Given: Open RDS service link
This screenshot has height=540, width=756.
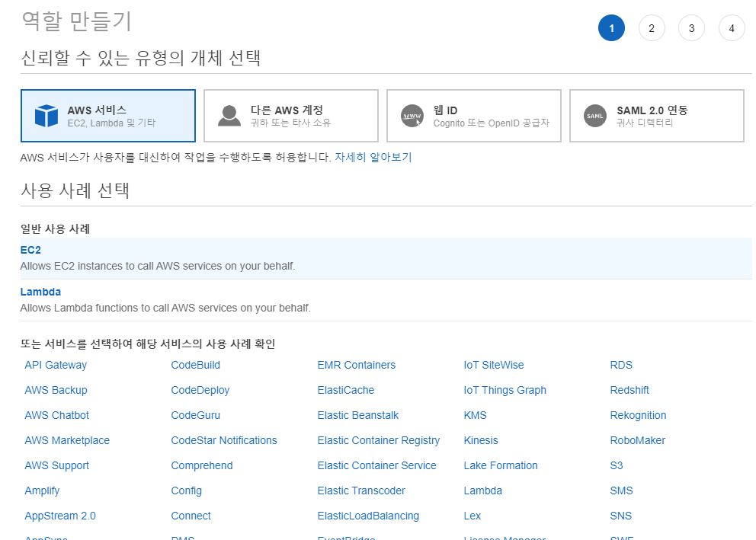Looking at the screenshot, I should coord(621,365).
